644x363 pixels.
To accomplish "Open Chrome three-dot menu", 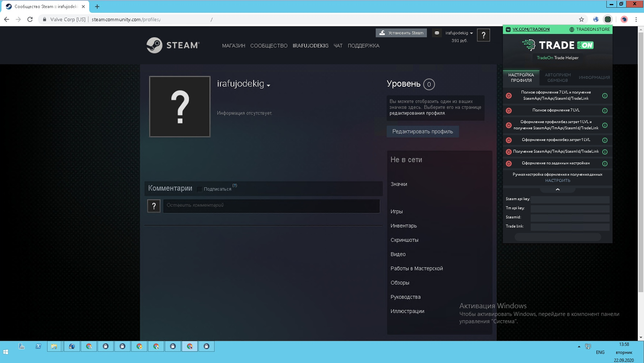I will 636,19.
